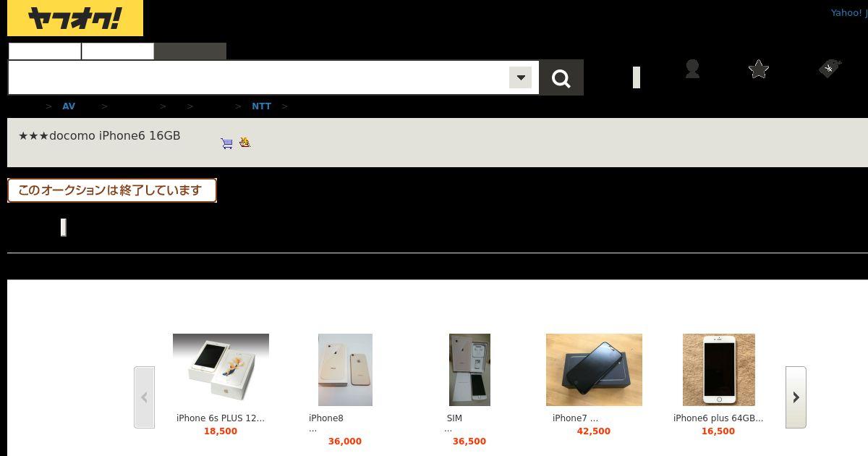Select the dark gray search tab
Viewport: 868px width, 456px height.
(190, 51)
